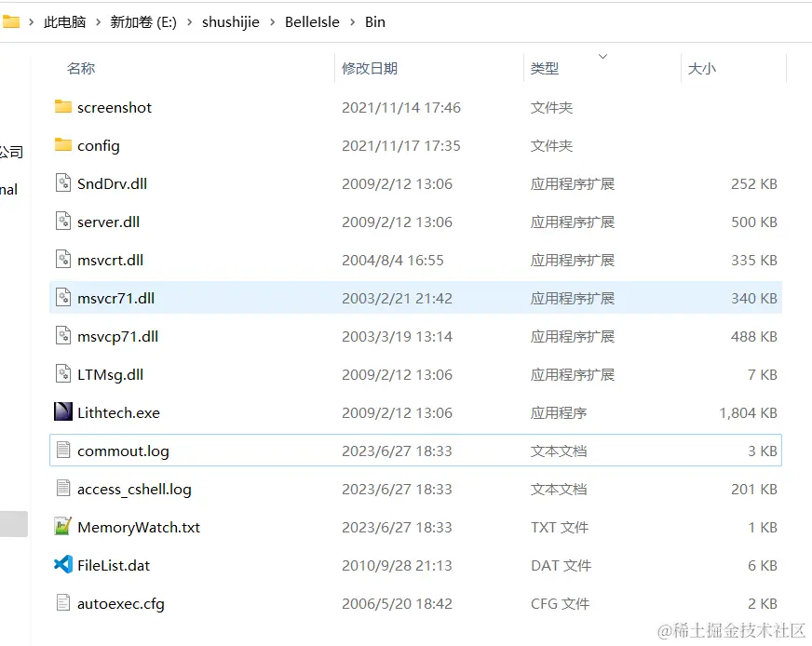
Task: Select the autoexec.cfg file name
Action: point(121,604)
